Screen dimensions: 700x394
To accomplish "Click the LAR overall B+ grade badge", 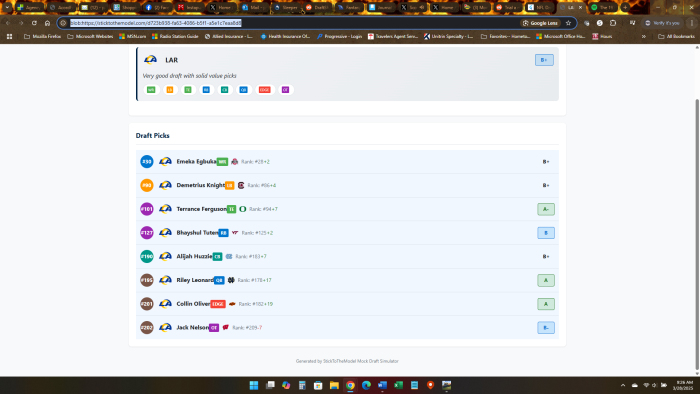I will pos(544,60).
